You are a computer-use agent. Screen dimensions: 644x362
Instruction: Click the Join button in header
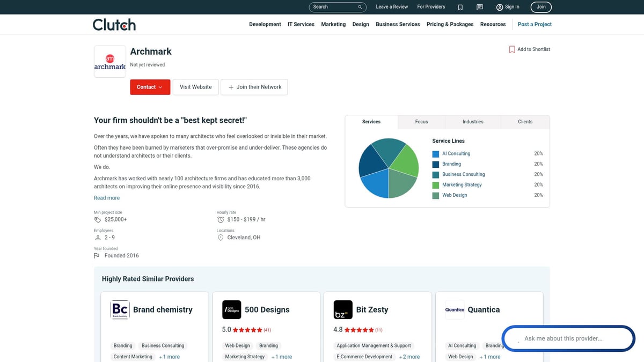coord(541,7)
